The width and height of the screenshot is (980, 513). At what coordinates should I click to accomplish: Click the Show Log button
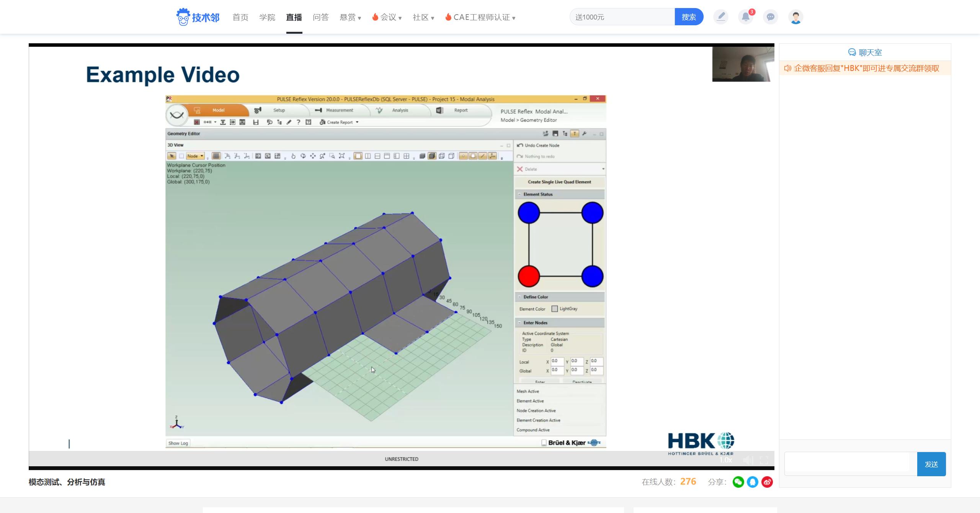[x=178, y=443]
